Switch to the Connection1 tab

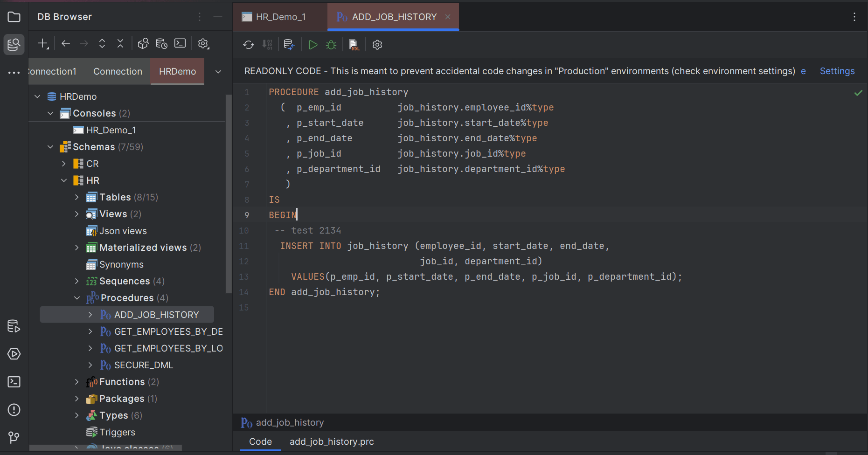point(53,71)
